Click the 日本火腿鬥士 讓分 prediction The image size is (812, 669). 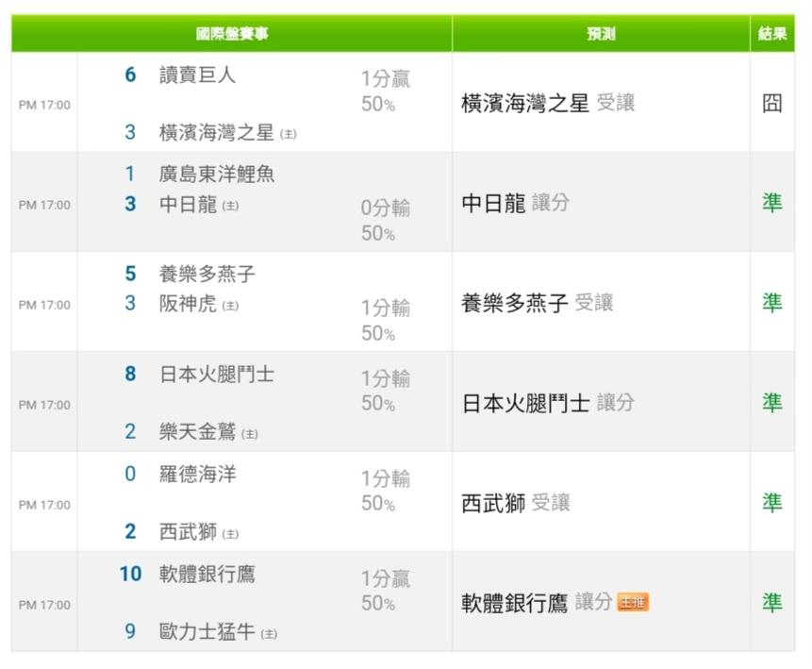pos(548,403)
